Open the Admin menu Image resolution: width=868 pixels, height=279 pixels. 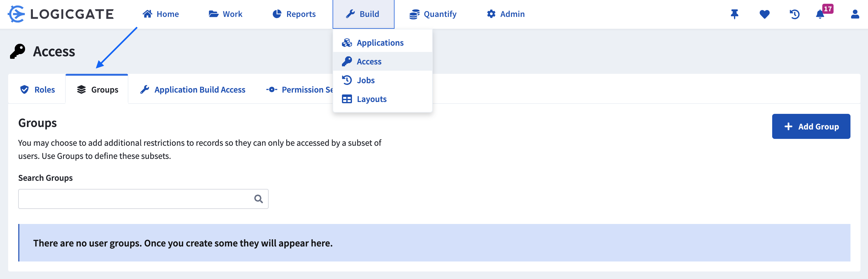tap(506, 14)
